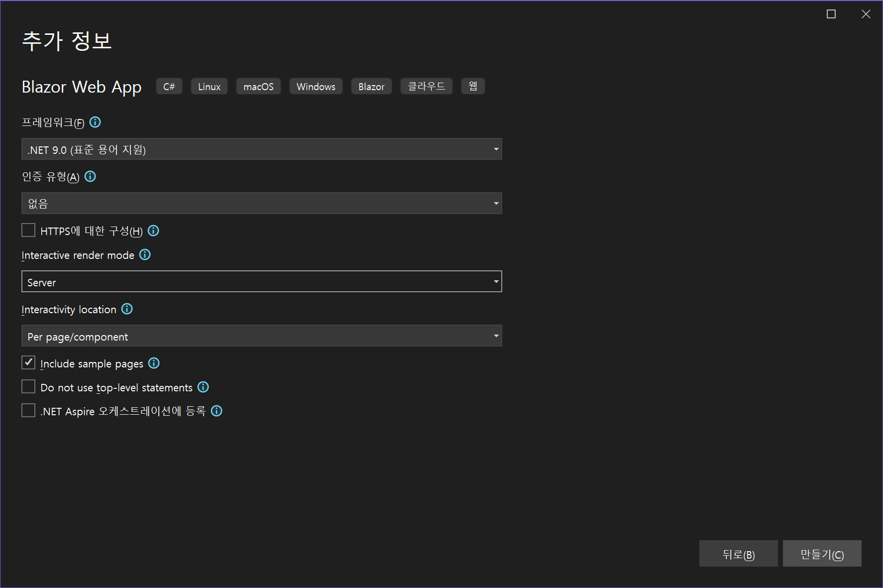Click the info icon beside HTTPS에 대한 구성
The image size is (883, 588).
tap(153, 231)
